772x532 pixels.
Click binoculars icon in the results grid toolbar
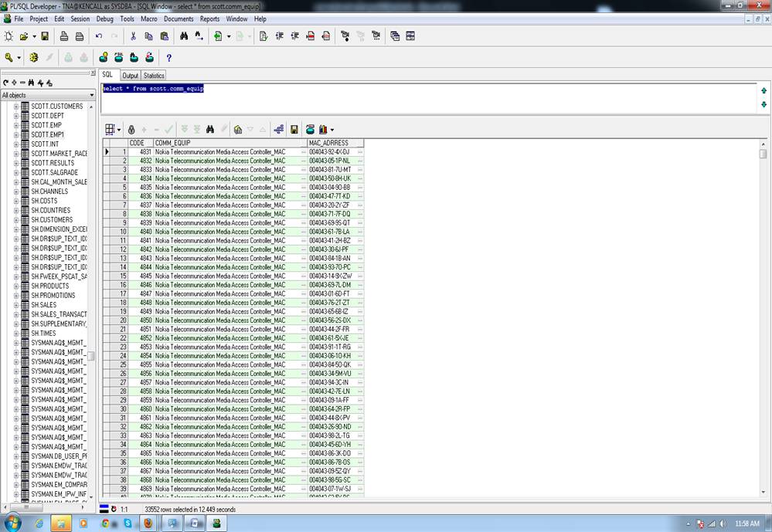coord(209,130)
